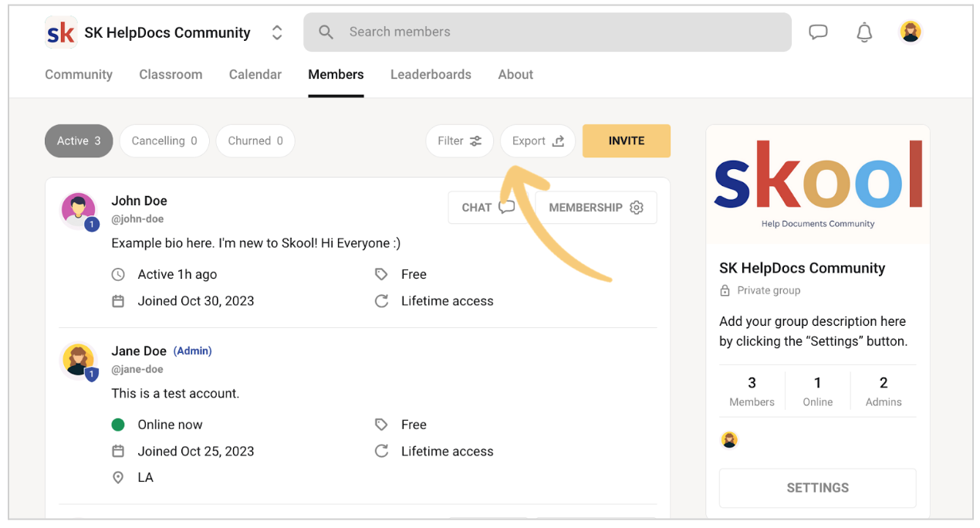Click the @john-doe handle

[137, 219]
